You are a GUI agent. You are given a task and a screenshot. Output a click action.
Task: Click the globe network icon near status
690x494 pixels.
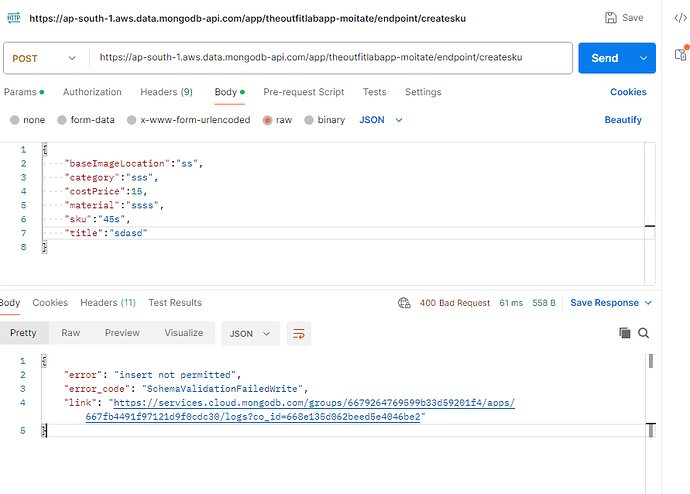point(404,303)
